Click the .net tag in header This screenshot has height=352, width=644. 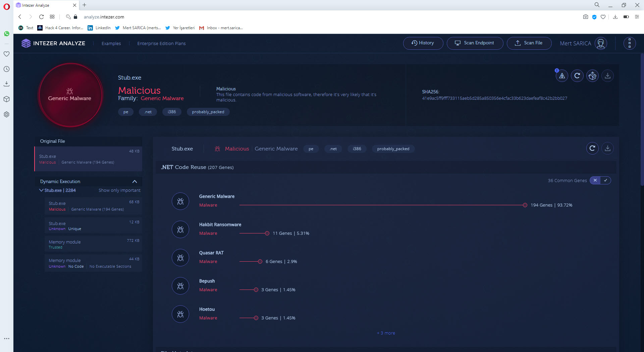tap(148, 112)
